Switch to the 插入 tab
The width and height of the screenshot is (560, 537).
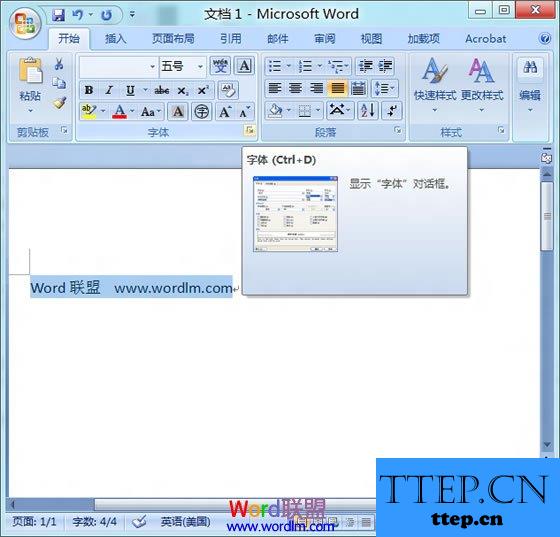click(x=115, y=39)
